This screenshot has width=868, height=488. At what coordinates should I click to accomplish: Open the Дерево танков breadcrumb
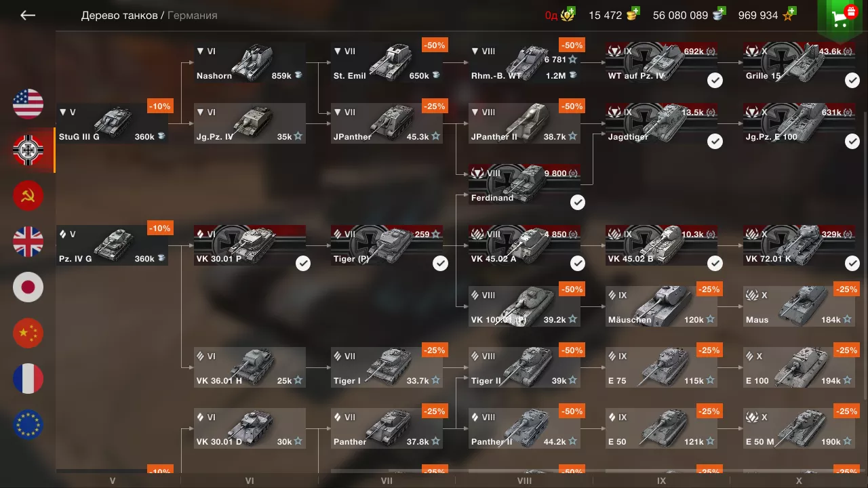[119, 15]
